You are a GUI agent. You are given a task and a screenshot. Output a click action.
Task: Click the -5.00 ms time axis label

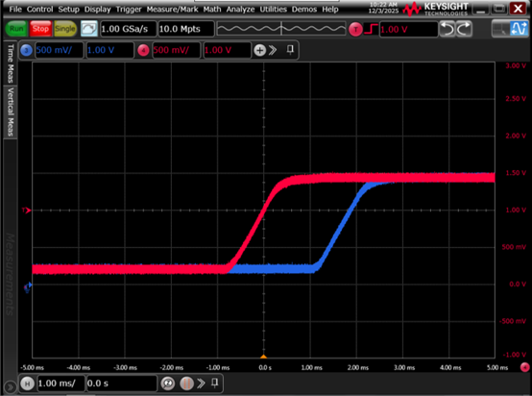coord(33,368)
